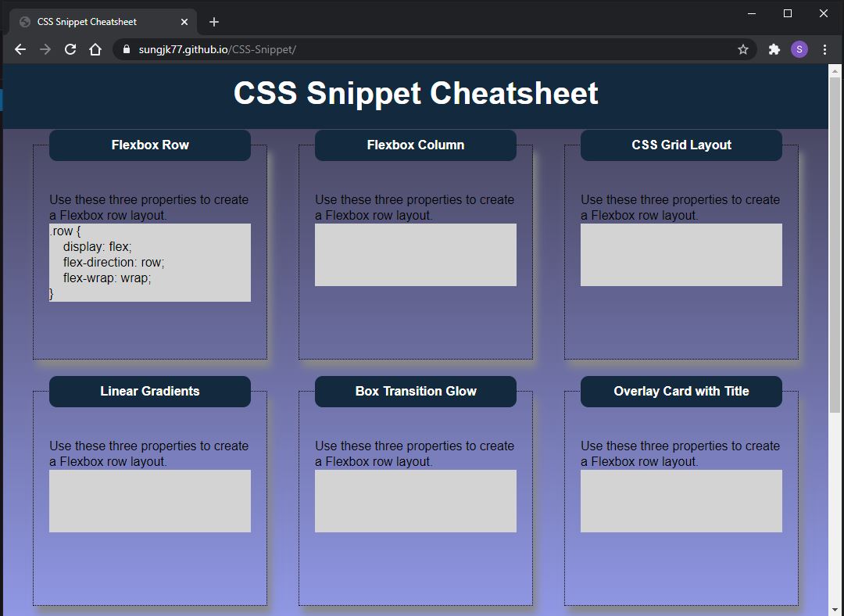Select the Linear Gradients card title
The height and width of the screenshot is (616, 844).
(x=150, y=392)
